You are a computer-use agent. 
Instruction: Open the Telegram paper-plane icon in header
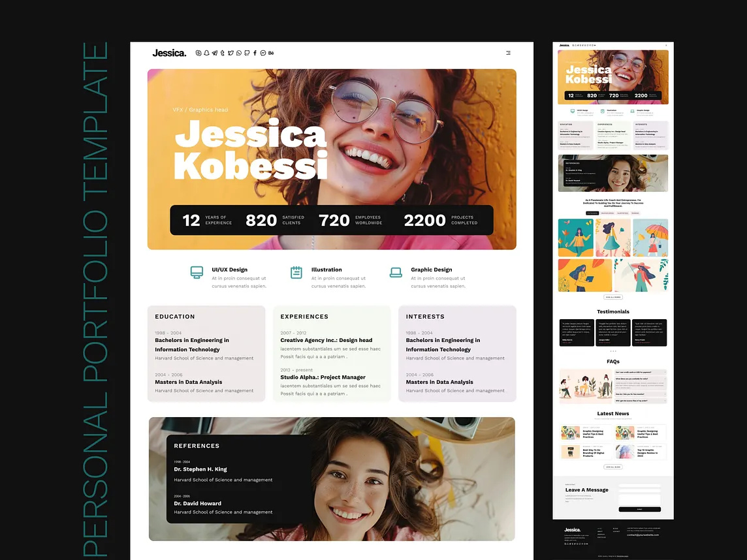(215, 53)
